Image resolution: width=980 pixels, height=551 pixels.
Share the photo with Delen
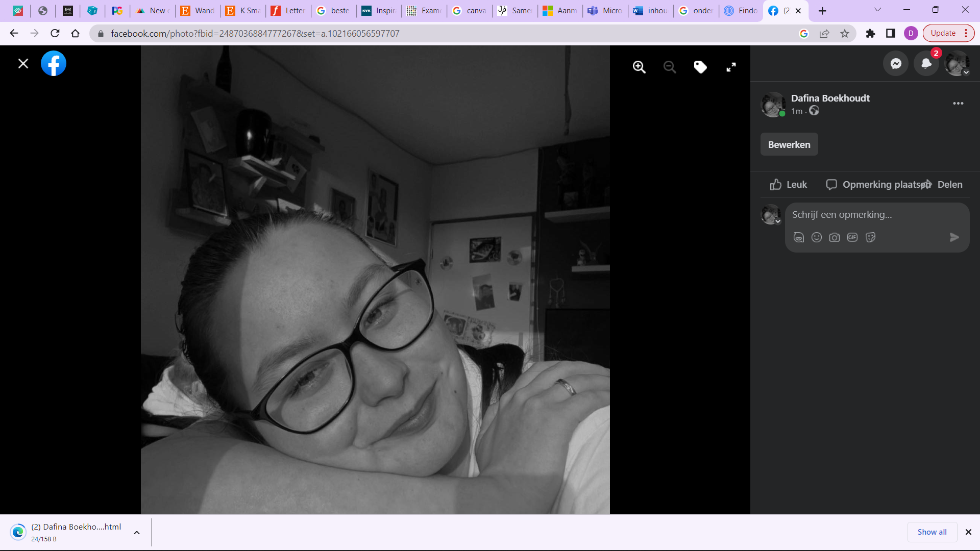943,185
